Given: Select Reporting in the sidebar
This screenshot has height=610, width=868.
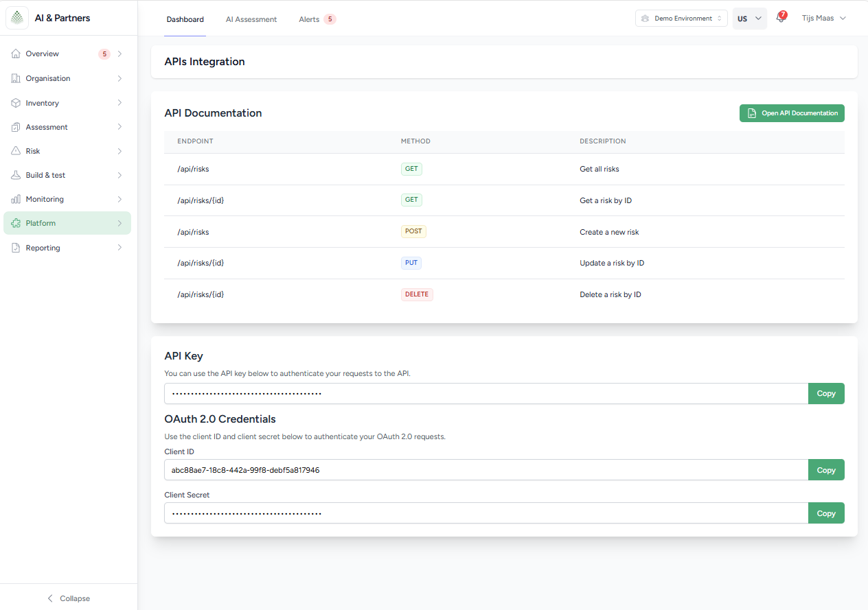Looking at the screenshot, I should tap(67, 248).
